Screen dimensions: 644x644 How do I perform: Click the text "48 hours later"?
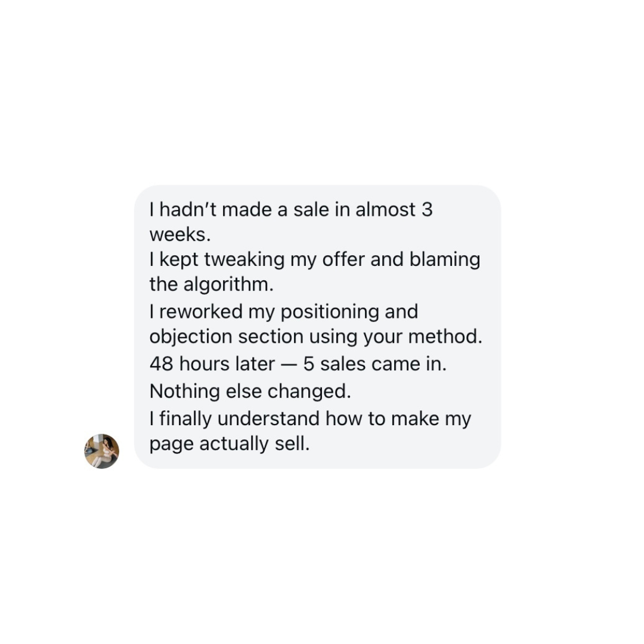[x=212, y=364]
